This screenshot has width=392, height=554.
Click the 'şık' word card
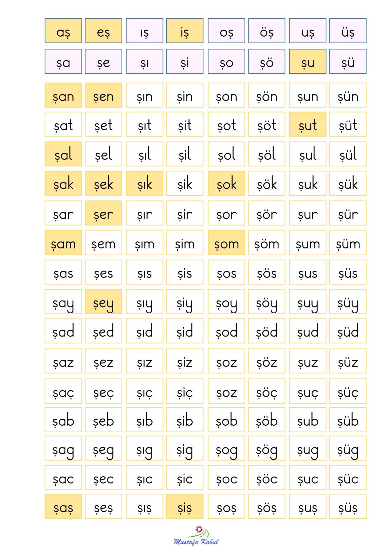tap(144, 183)
